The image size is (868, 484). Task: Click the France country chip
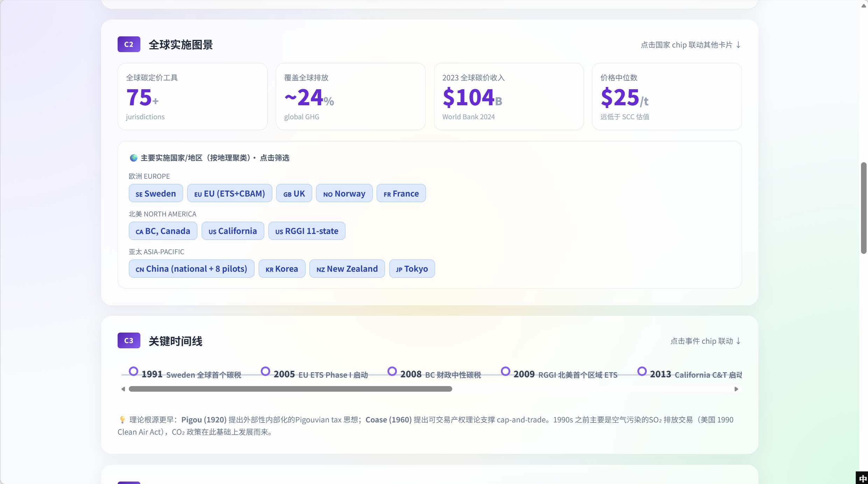coord(401,193)
